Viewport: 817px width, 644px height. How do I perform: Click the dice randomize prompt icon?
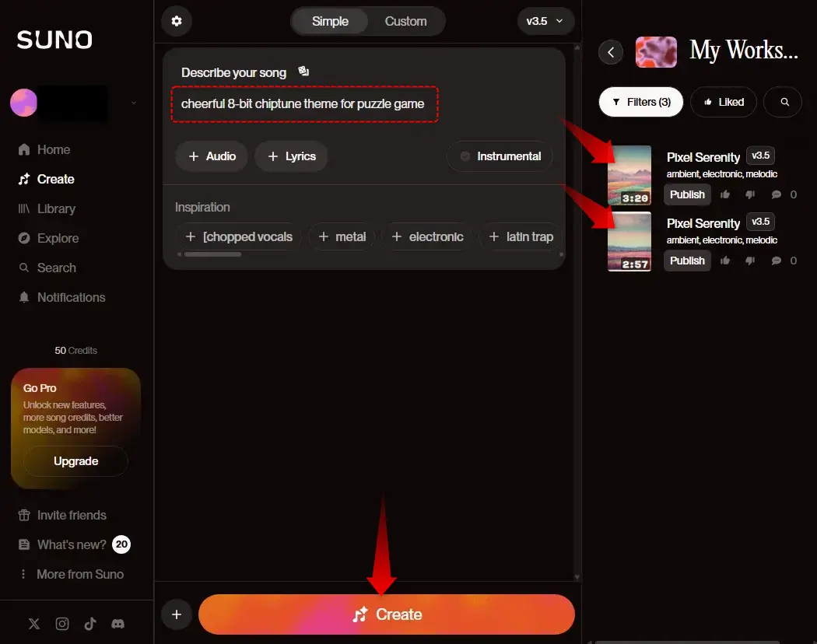click(303, 72)
